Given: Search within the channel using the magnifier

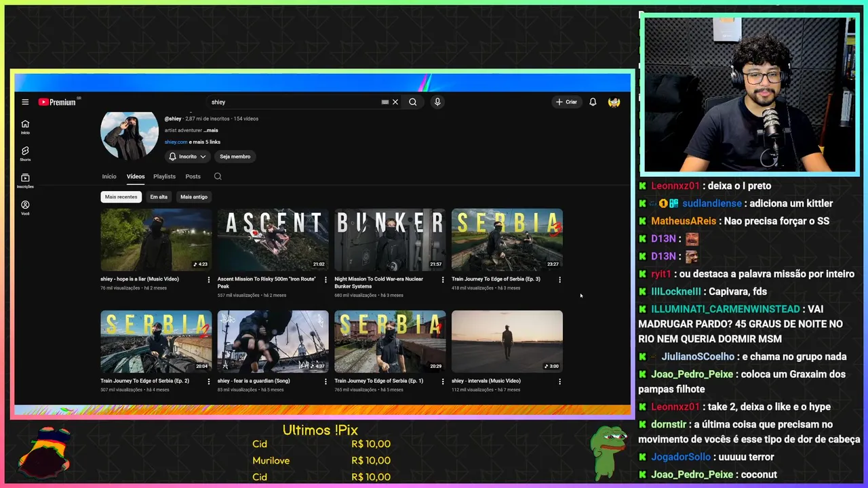Looking at the screenshot, I should point(218,176).
